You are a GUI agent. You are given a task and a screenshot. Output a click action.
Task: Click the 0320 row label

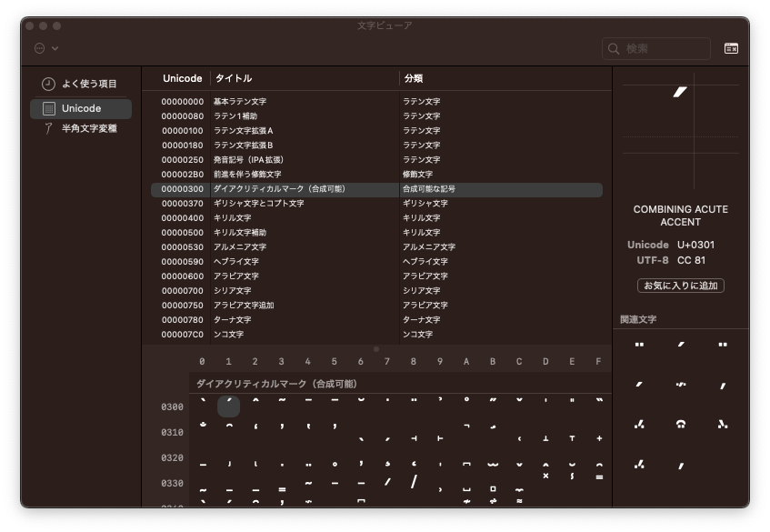pyautogui.click(x=172, y=457)
